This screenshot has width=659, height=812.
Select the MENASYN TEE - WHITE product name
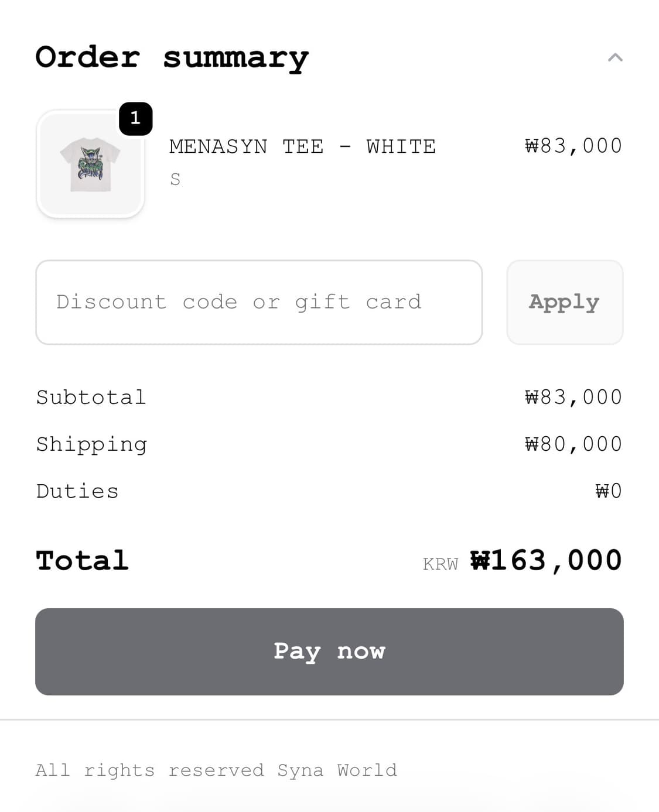pyautogui.click(x=302, y=146)
